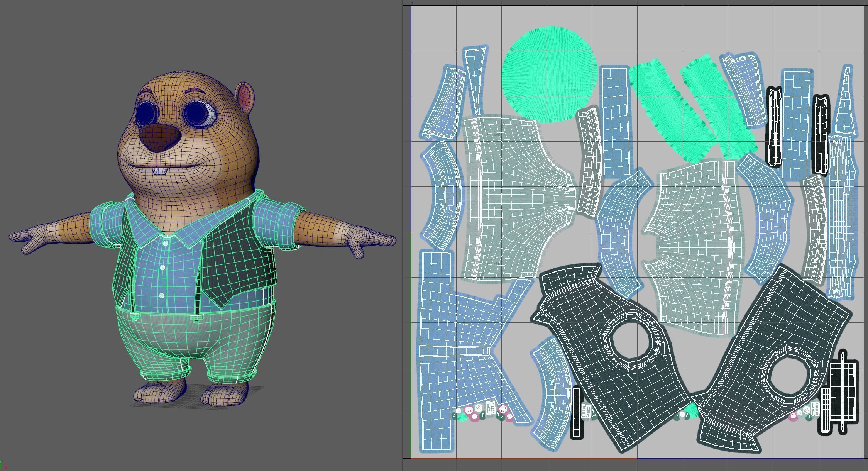Select the green wireframe pants on the model

click(x=196, y=342)
